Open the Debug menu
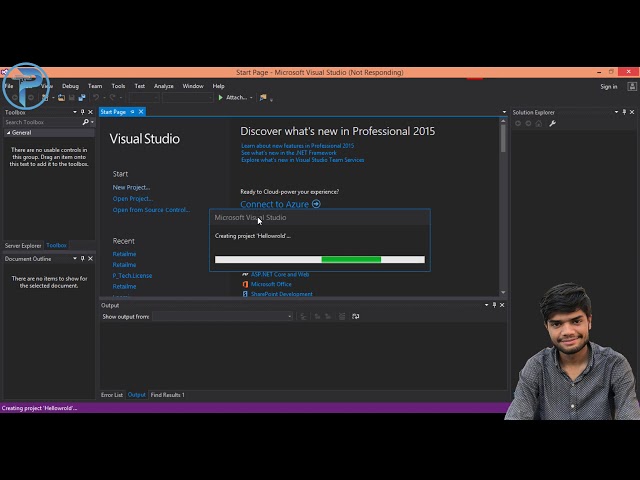This screenshot has width=640, height=480. point(70,86)
